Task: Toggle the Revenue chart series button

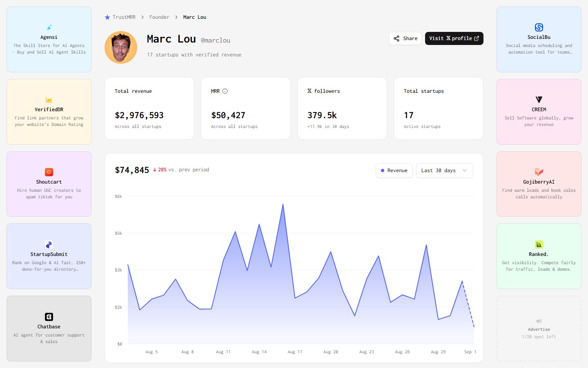Action: (394, 171)
